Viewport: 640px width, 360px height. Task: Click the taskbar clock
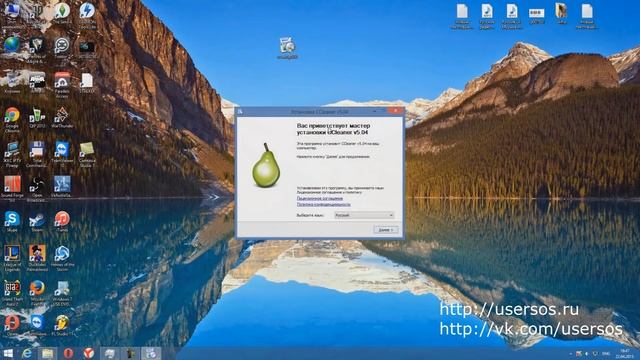tap(624, 353)
